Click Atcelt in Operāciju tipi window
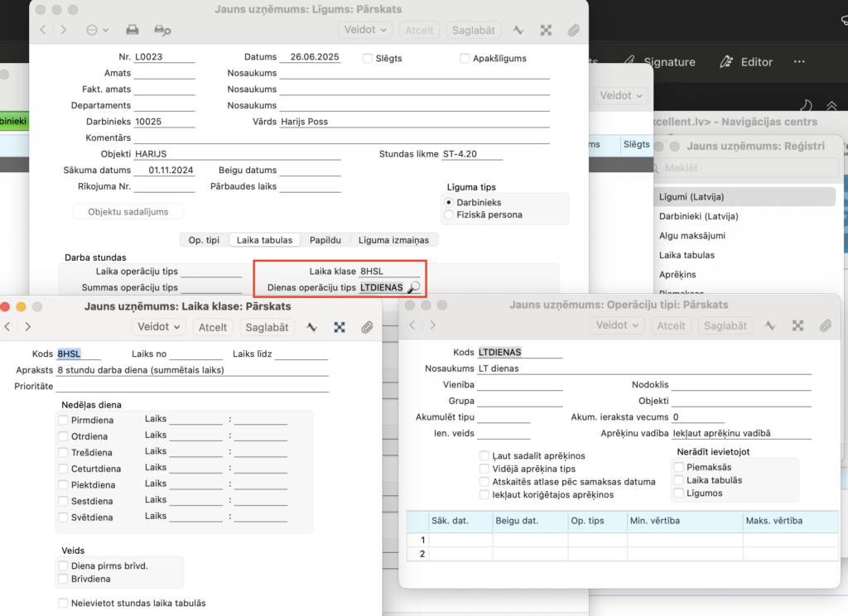 (x=671, y=325)
